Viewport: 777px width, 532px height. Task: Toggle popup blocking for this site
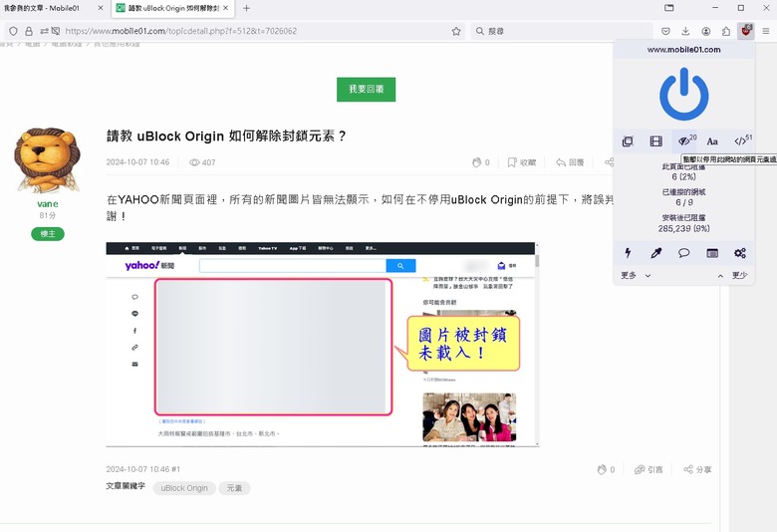coord(628,141)
